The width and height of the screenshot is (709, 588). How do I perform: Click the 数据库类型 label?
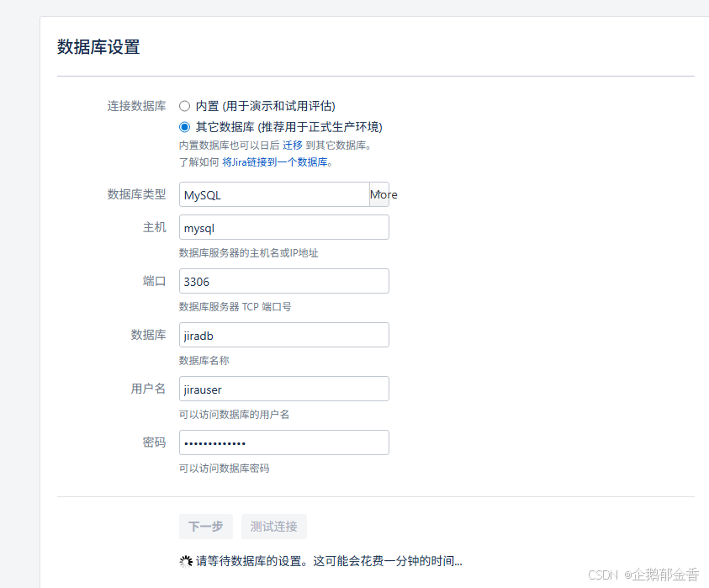point(136,194)
